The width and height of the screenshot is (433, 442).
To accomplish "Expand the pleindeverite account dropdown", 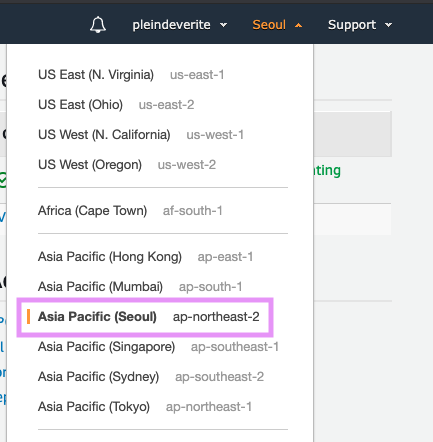I will [180, 25].
